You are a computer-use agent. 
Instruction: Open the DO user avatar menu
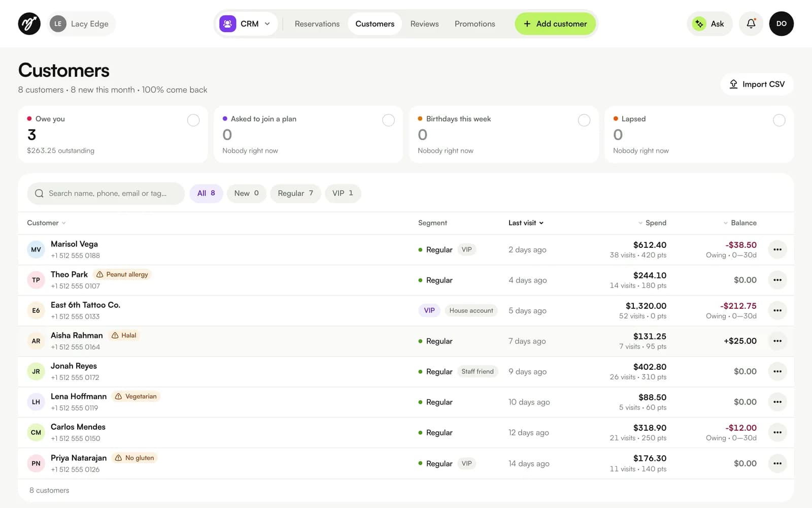click(781, 24)
